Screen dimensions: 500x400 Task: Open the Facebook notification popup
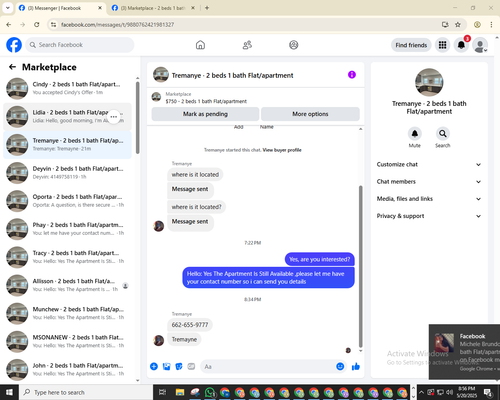point(465,352)
